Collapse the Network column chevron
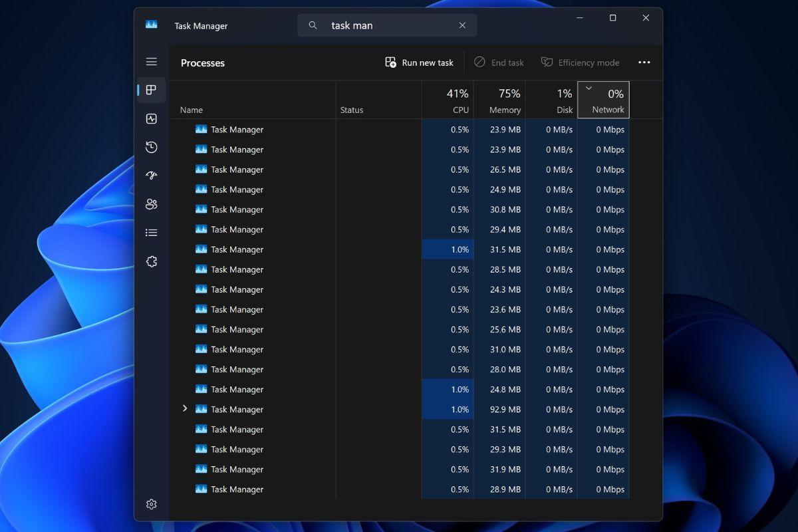This screenshot has height=532, width=798. tap(588, 86)
